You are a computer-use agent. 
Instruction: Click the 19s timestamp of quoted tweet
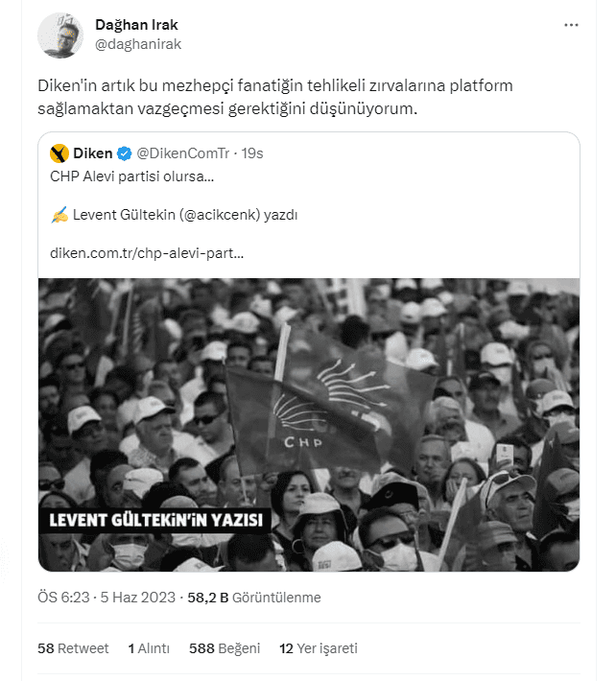coord(252,153)
